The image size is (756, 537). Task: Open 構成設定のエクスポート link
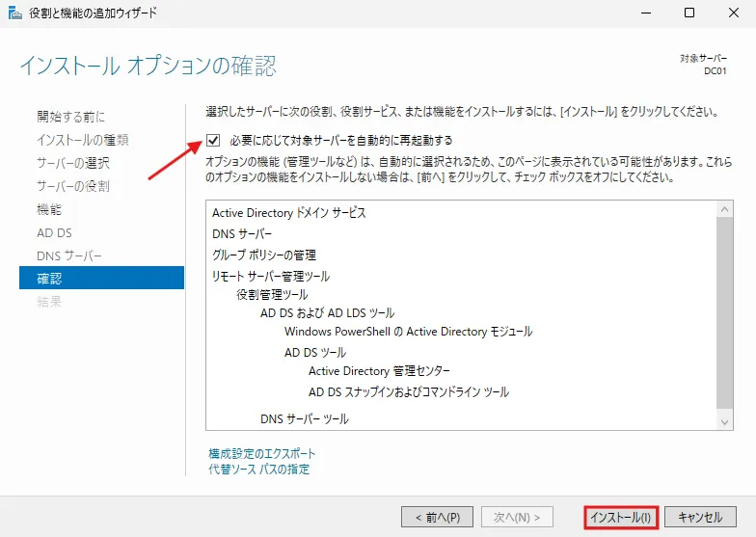click(262, 453)
